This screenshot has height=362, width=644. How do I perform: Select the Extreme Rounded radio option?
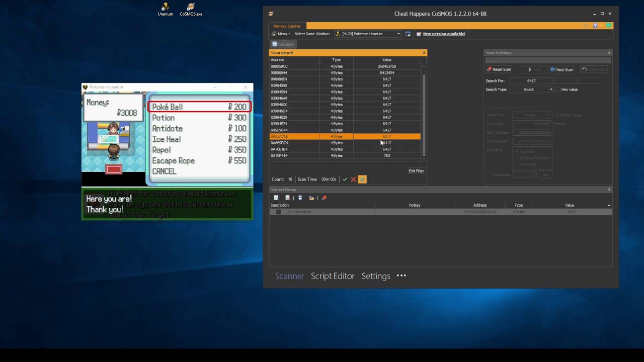click(x=516, y=158)
